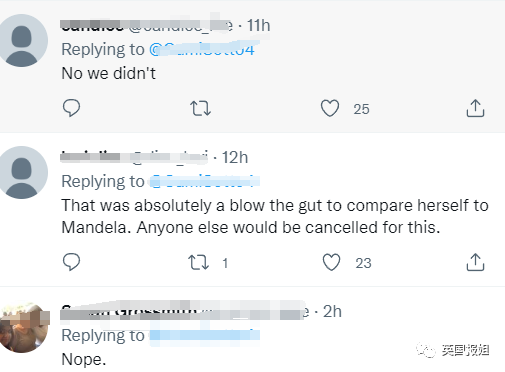Open the photo avatar of the "Nope." commenter
This screenshot has width=505, height=372.
click(23, 327)
